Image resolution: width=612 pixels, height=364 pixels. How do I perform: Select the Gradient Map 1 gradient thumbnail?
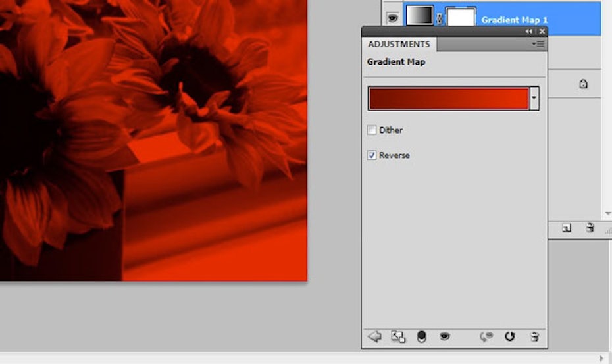tap(420, 16)
